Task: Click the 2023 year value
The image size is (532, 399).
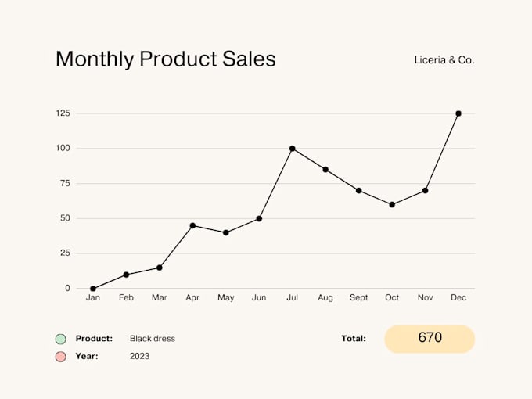Action: click(139, 356)
